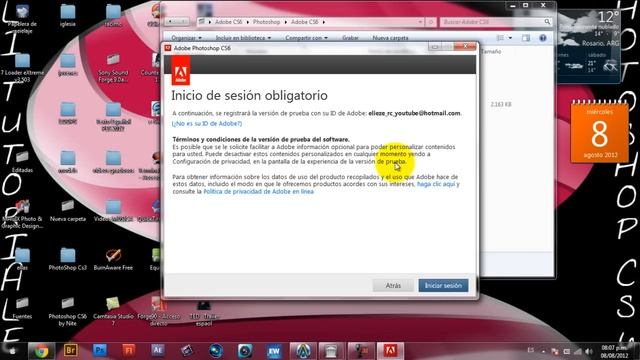The width and height of the screenshot is (640, 360).
Task: Follow the 'haga clic aquí' link
Action: [436, 184]
